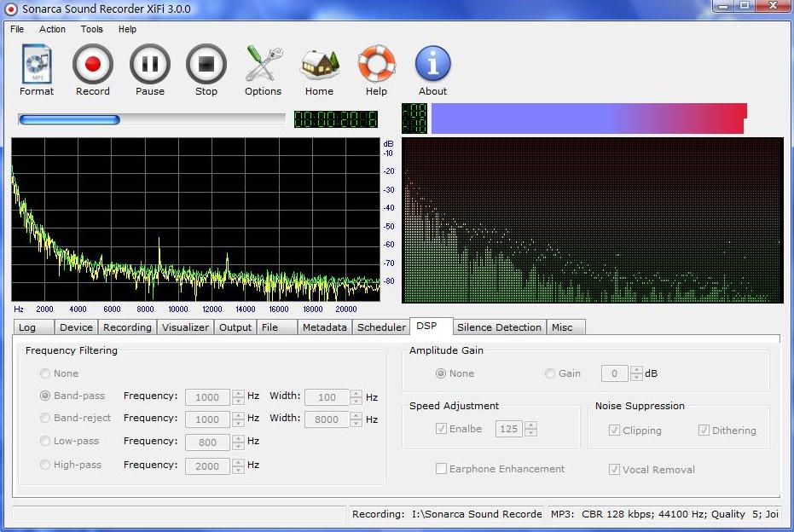Click the Gain dB spinner arrows
This screenshot has height=532, width=794.
pyautogui.click(x=636, y=373)
